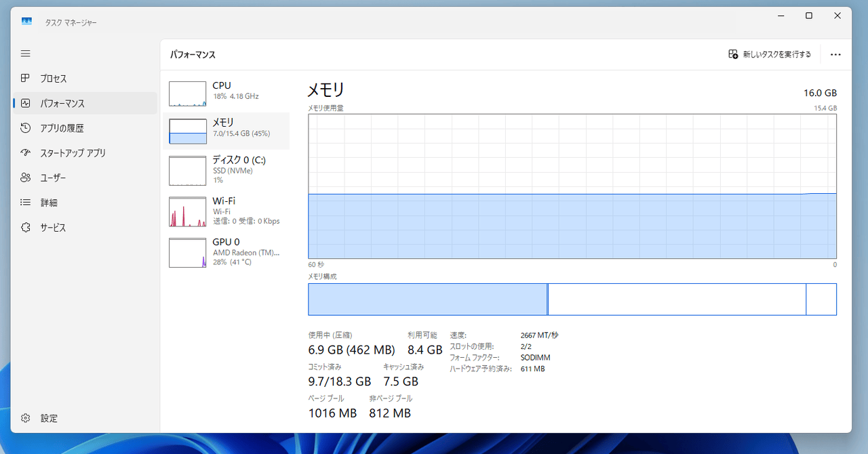The image size is (868, 454).
Task: Click the memory composition bar
Action: [x=572, y=299]
